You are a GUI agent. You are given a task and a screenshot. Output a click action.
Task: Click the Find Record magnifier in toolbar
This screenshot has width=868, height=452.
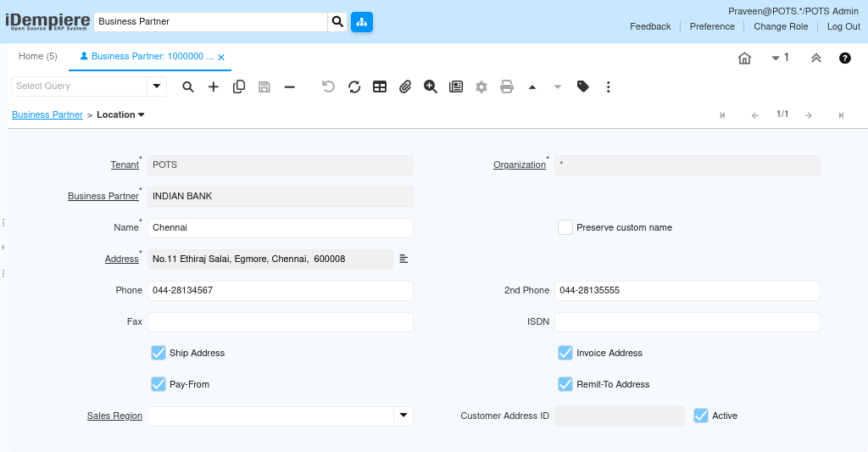(188, 87)
